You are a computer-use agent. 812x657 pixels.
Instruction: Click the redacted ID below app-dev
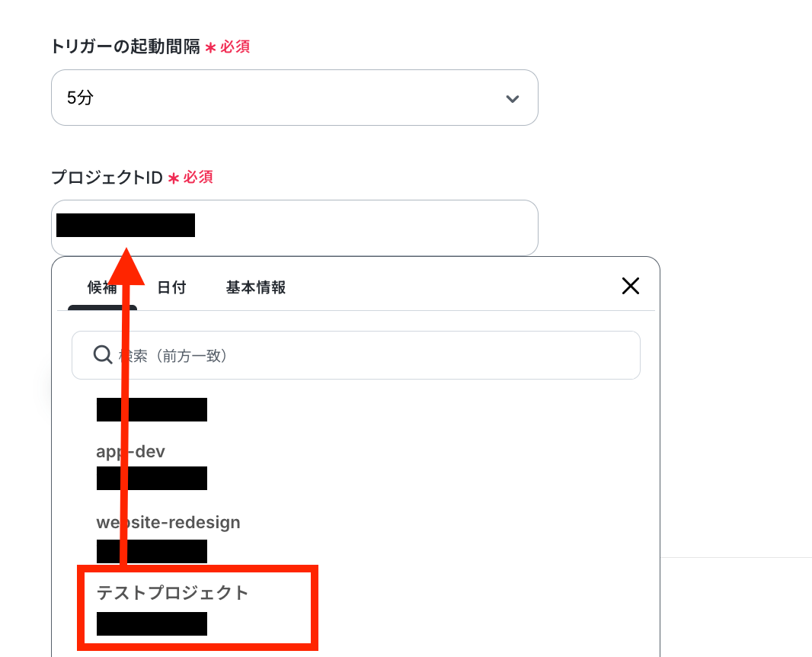[152, 478]
